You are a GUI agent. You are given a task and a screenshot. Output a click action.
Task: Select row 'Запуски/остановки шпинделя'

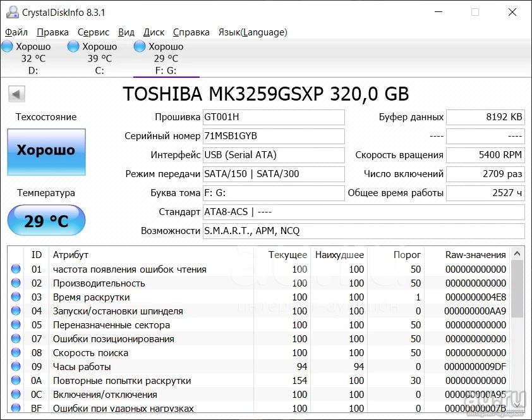[259, 311]
